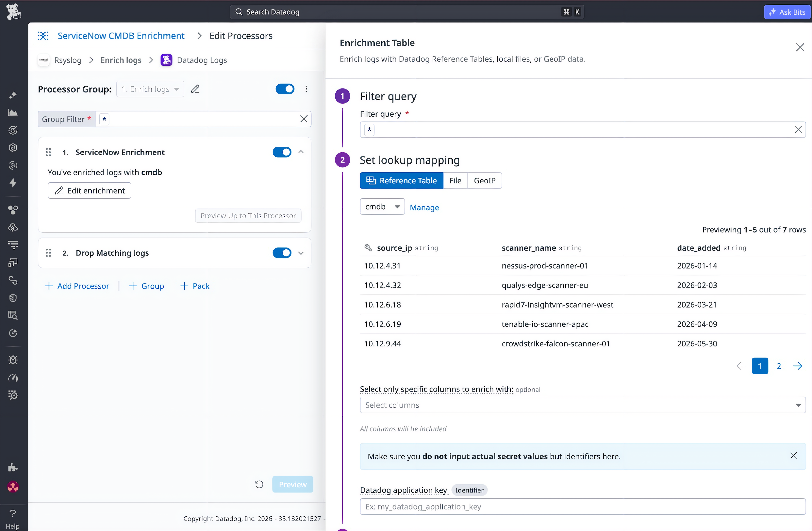Image resolution: width=812 pixels, height=531 pixels.
Task: Add a new processor Group
Action: pos(146,286)
